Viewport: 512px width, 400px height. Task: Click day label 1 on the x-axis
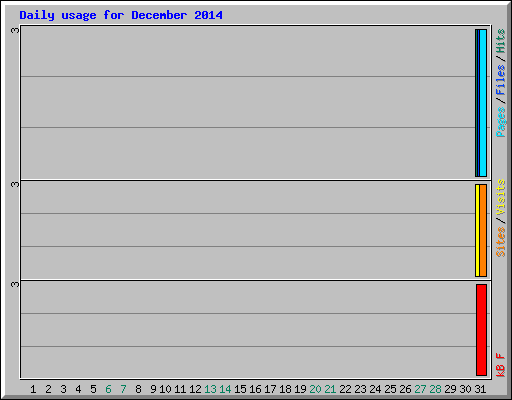33,389
